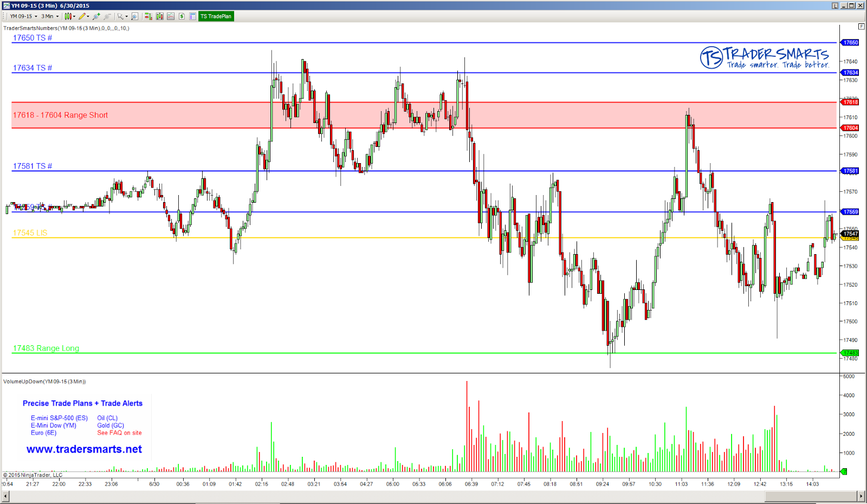867x504 pixels.
Task: Click the green TS TradePlan button
Action: pos(216,16)
